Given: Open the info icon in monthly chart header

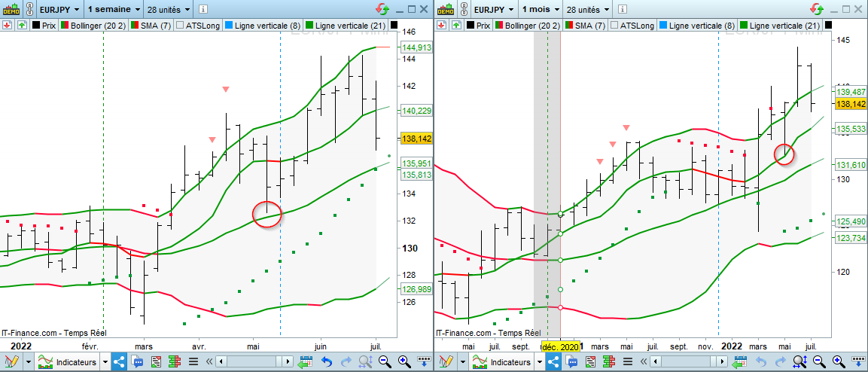Looking at the screenshot, I should pyautogui.click(x=624, y=9).
